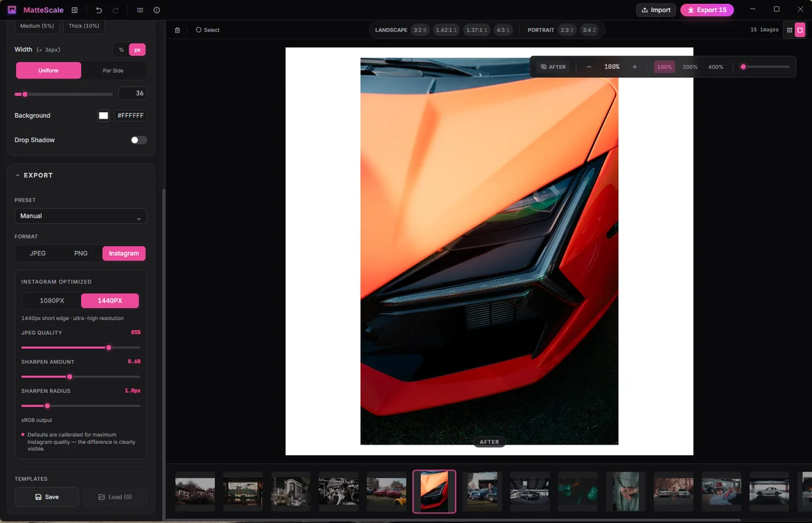This screenshot has height=523, width=812.
Task: Click the Import button
Action: [x=656, y=10]
